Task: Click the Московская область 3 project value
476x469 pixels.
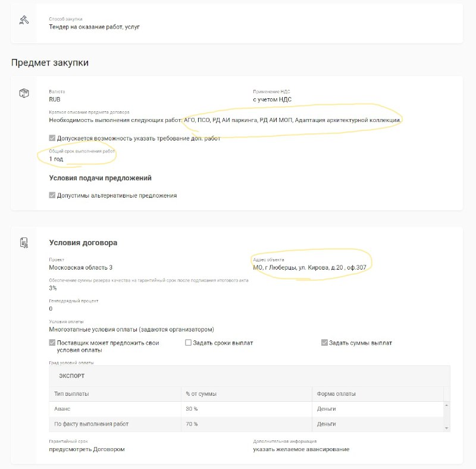Action: pos(80,268)
